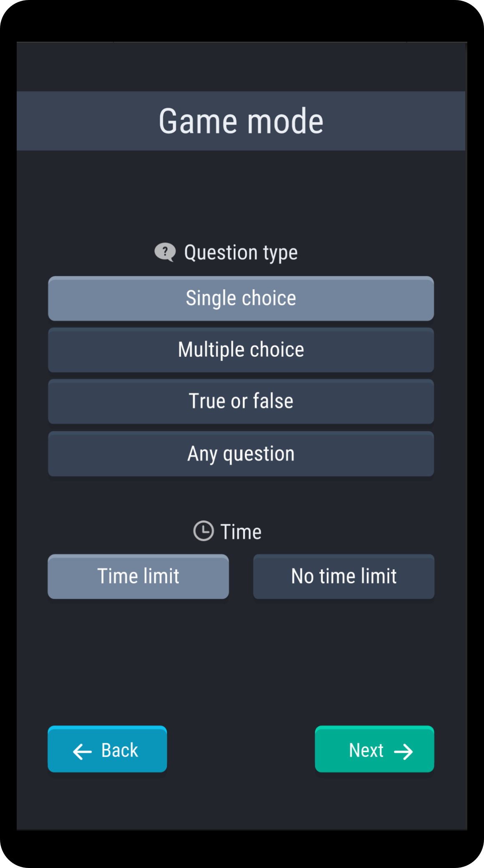Click the left arrow icon on Back
The width and height of the screenshot is (484, 868).
[x=82, y=752]
